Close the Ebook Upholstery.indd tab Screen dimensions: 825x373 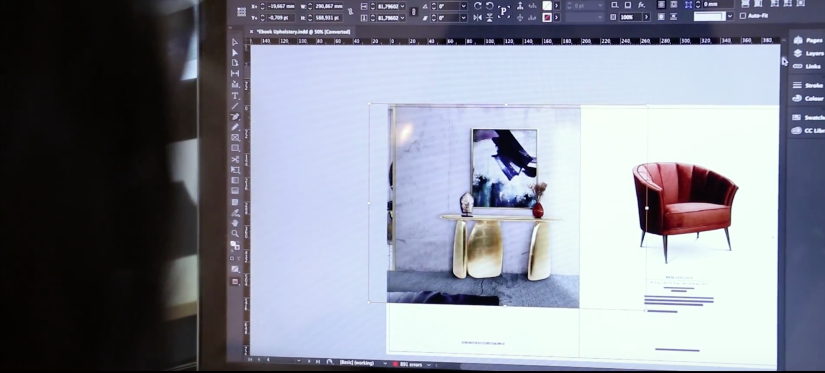[x=251, y=32]
